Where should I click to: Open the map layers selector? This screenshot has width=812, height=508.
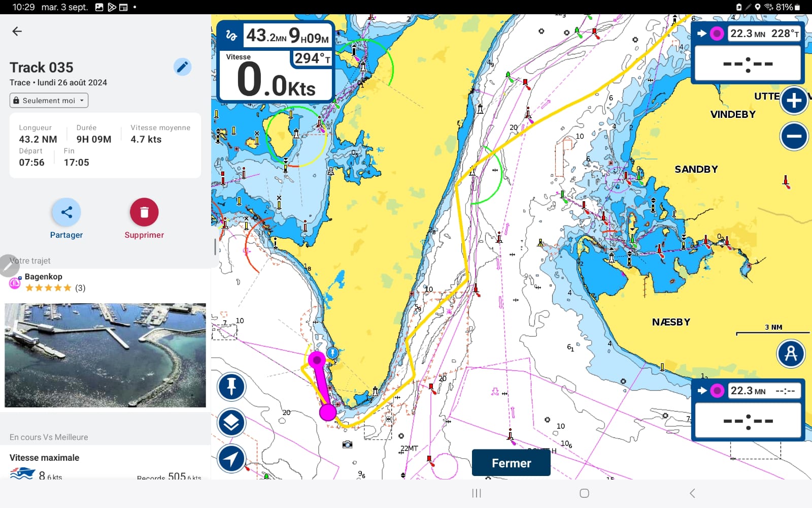tap(231, 423)
